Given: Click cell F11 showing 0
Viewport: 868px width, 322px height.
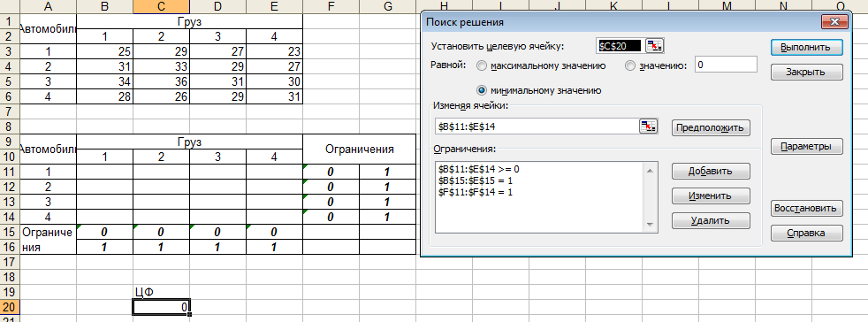Looking at the screenshot, I should [331, 172].
